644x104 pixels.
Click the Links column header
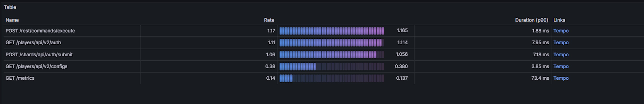click(x=559, y=20)
